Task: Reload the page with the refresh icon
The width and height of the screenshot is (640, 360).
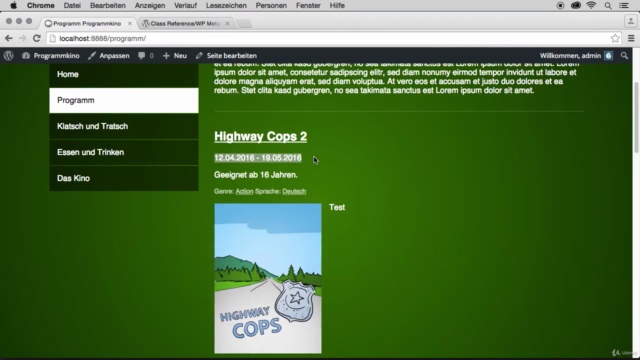Action: (x=36, y=38)
